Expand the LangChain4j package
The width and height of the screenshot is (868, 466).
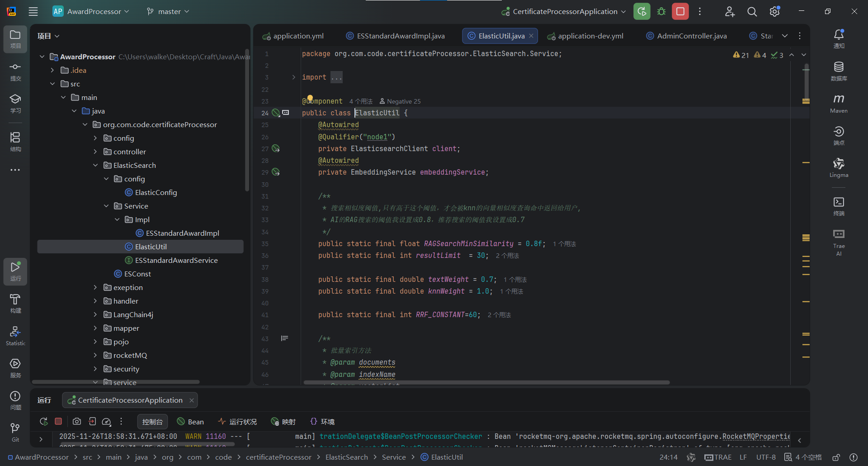point(95,314)
